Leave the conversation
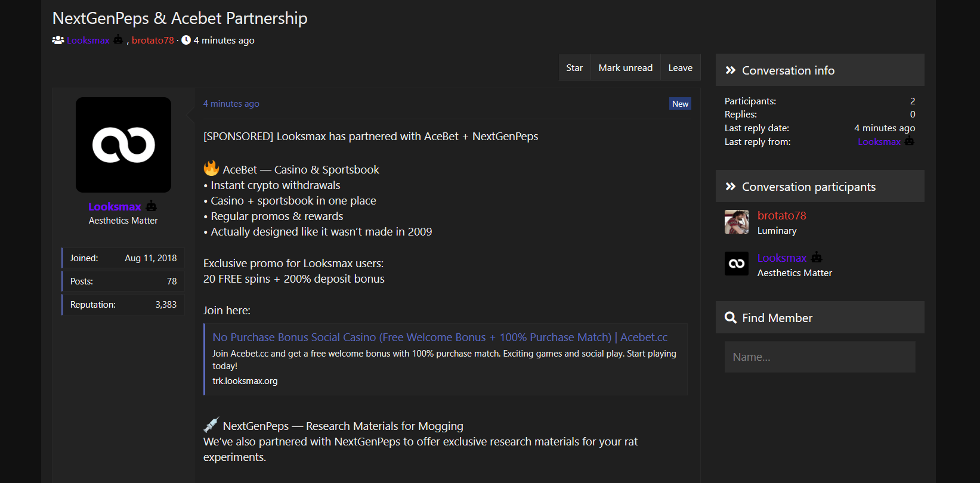 pos(681,68)
